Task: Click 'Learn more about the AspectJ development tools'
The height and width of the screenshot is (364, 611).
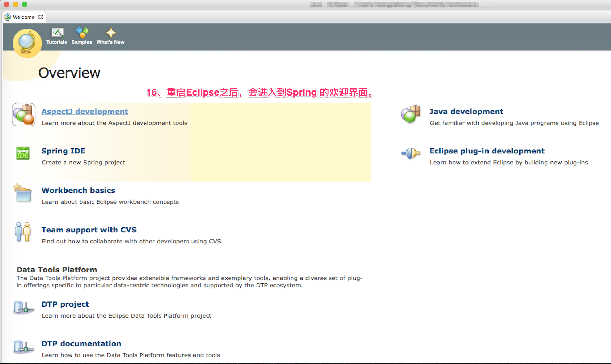Action: [114, 123]
